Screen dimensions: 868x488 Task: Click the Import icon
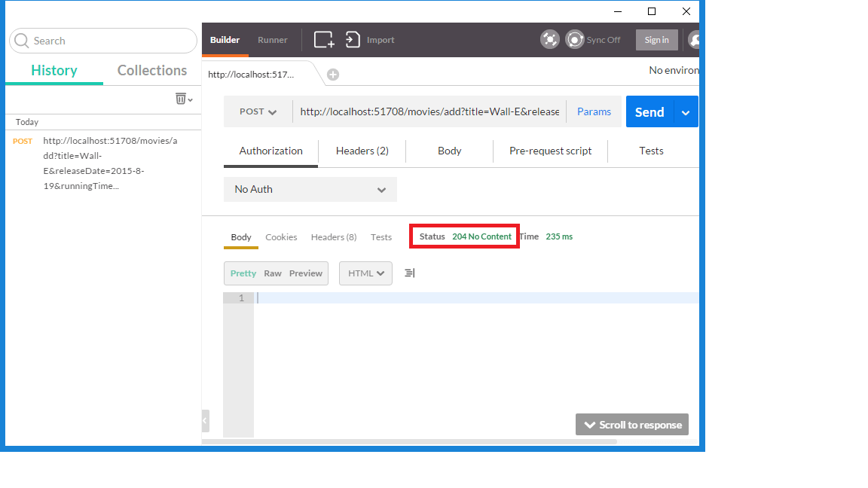click(353, 39)
